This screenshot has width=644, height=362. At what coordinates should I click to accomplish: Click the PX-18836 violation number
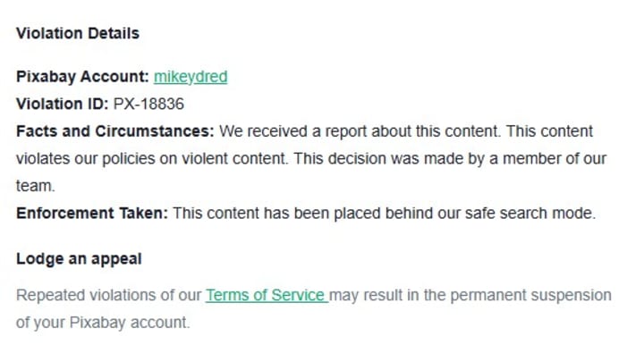tap(148, 104)
